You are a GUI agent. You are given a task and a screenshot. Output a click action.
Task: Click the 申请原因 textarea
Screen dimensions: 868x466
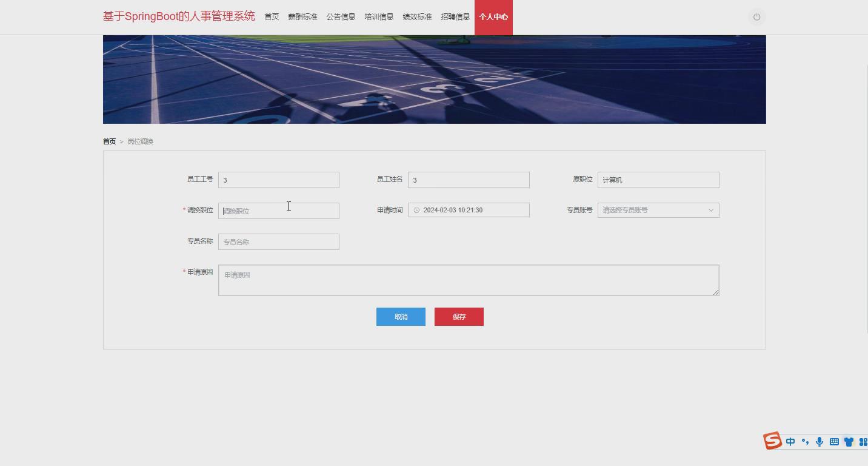coord(469,280)
